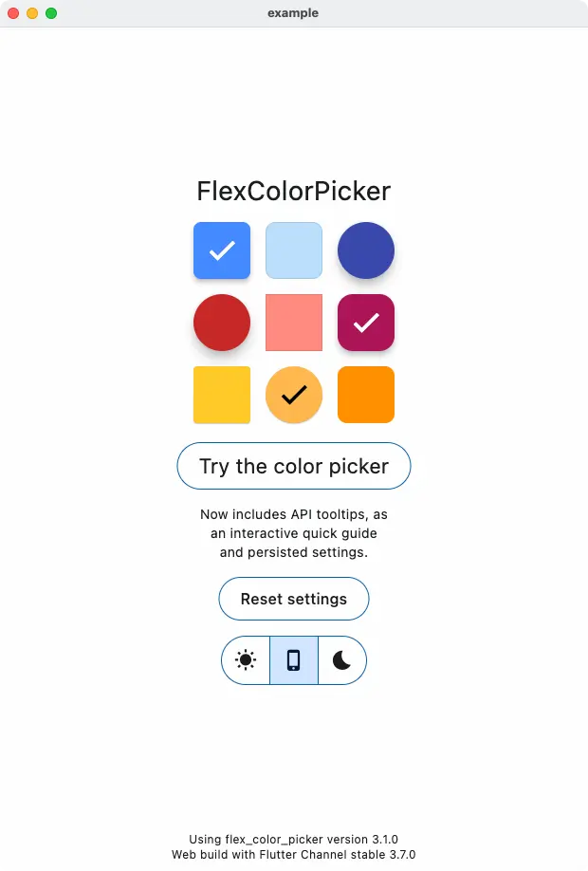Switch to dark mode via moon icon

(x=341, y=659)
